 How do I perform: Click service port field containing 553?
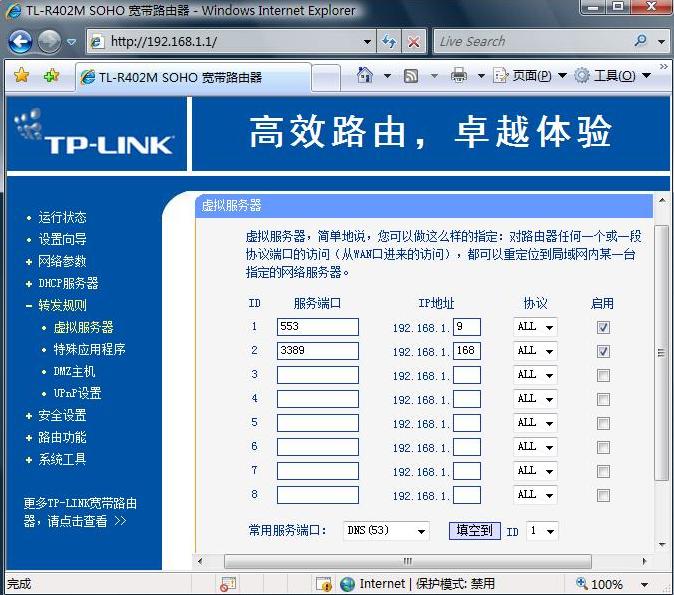pos(318,327)
